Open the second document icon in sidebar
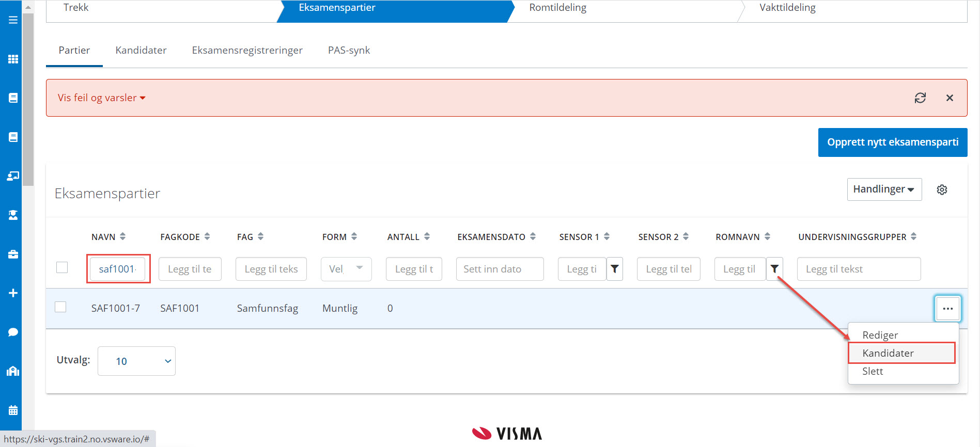The width and height of the screenshot is (980, 447). point(13,137)
